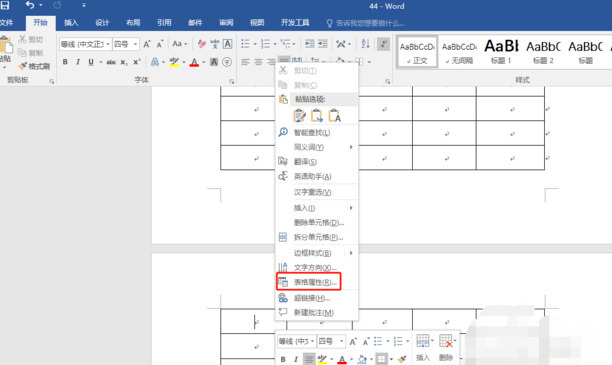
Task: Click the Format Painter (格式刷) button
Action: [x=34, y=66]
